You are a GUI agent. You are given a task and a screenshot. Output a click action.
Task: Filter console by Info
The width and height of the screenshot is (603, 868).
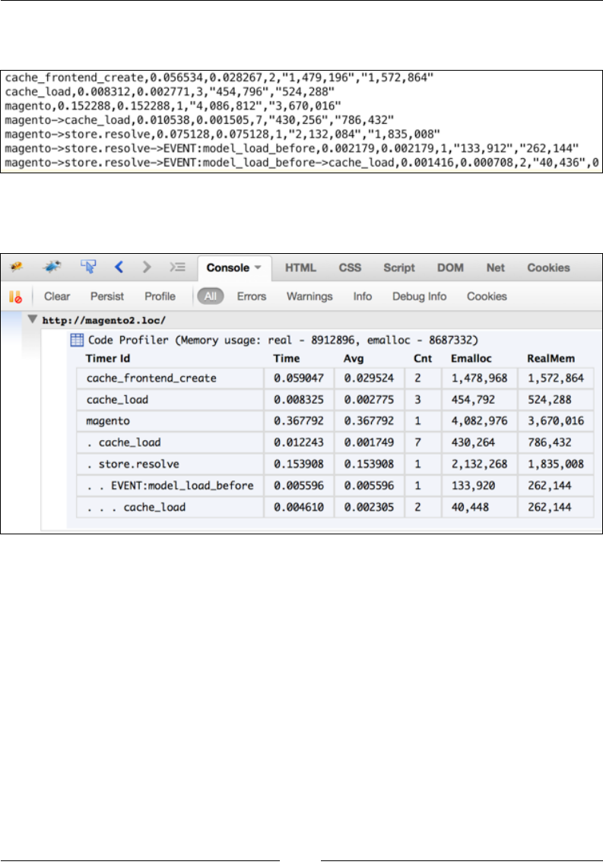point(363,296)
